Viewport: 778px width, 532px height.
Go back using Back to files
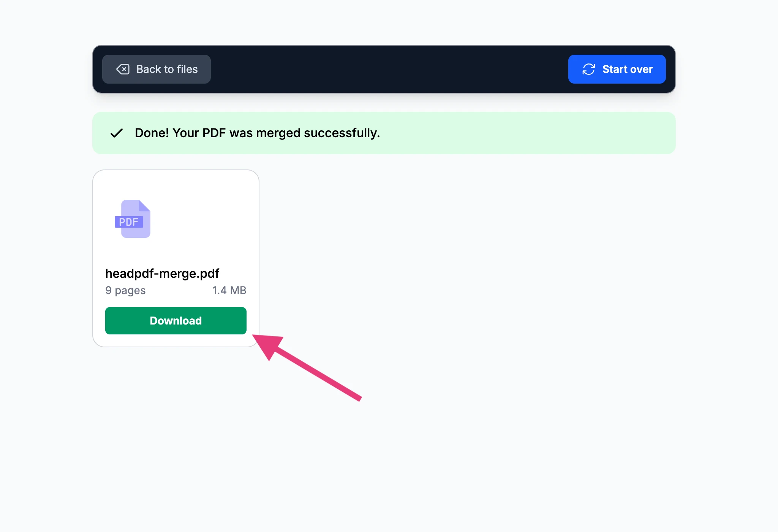tap(157, 69)
